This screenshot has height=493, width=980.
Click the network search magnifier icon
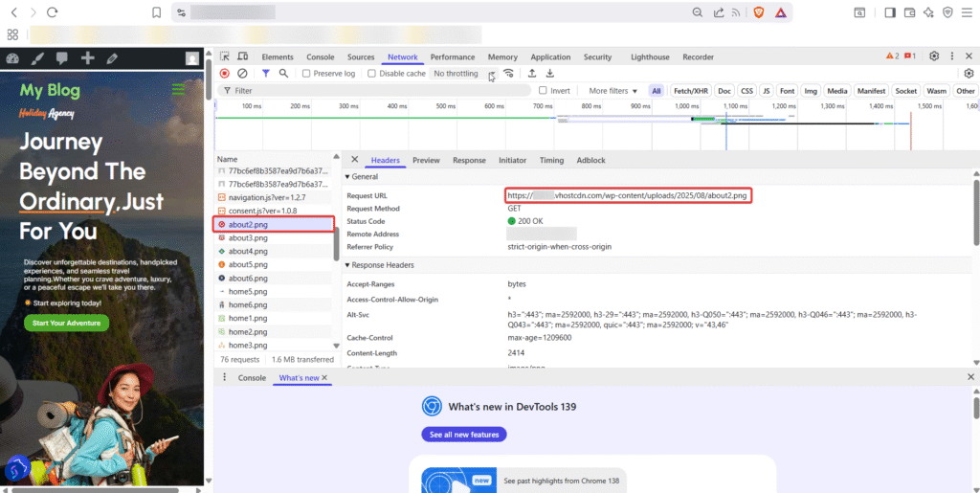tap(283, 73)
